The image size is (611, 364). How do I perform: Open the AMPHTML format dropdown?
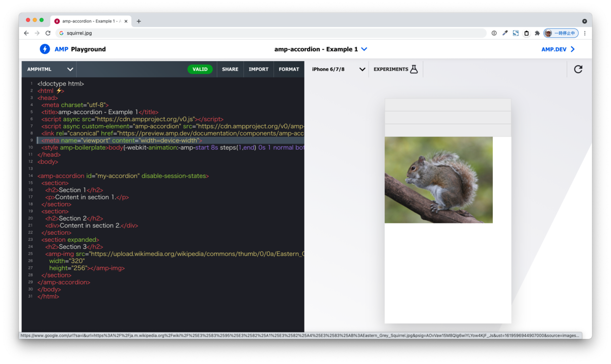click(x=50, y=69)
